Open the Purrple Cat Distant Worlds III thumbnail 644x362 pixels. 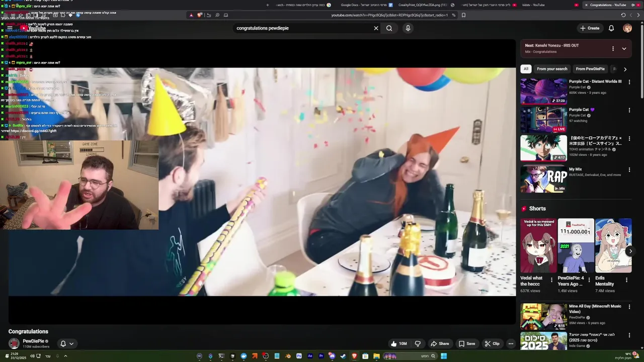coord(543,91)
